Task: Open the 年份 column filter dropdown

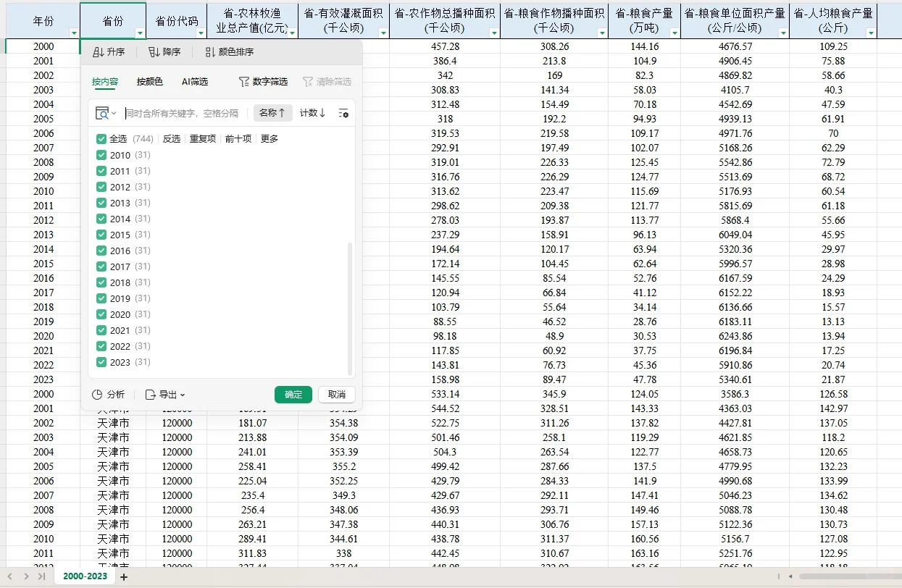Action: pos(74,33)
